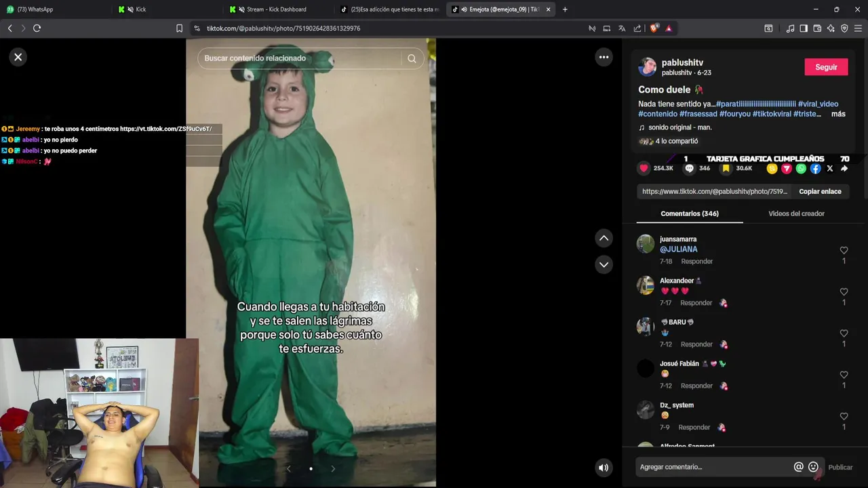The height and width of the screenshot is (488, 868).
Task: Switch to the WhatsApp browser tab
Action: pos(54,9)
